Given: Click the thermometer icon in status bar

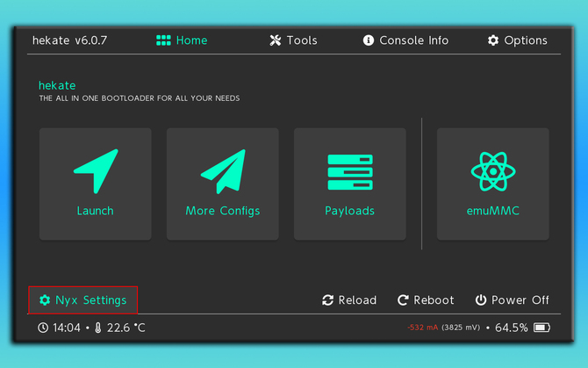Looking at the screenshot, I should (x=98, y=328).
